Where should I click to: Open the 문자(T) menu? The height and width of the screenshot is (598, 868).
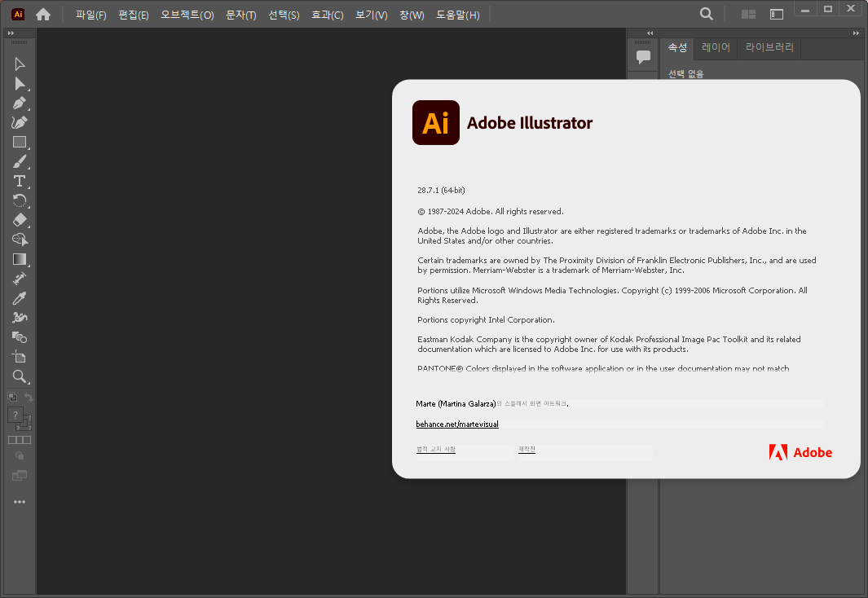tap(240, 15)
